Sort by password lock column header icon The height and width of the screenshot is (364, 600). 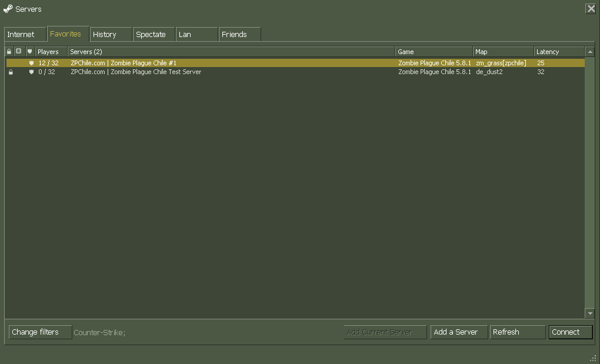click(9, 51)
